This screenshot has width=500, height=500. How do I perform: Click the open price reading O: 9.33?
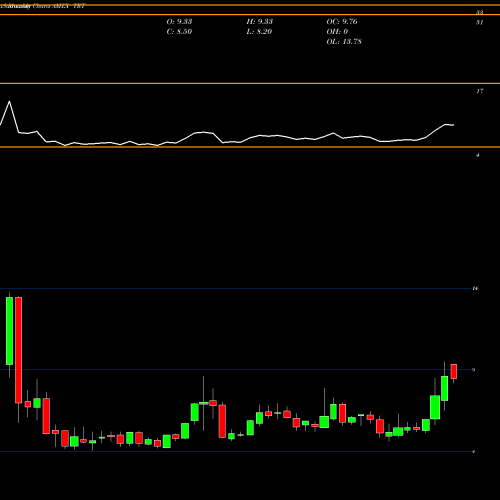point(179,22)
